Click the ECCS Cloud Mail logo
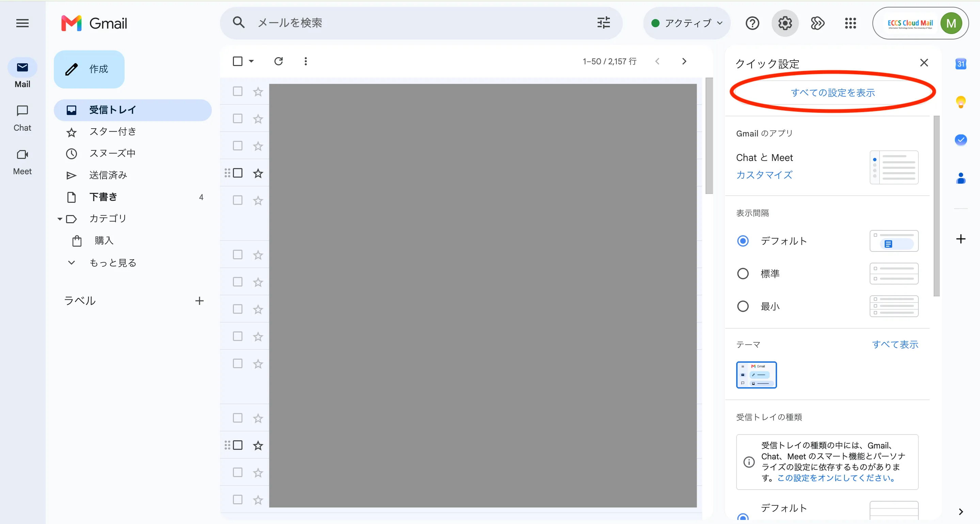Screen dimensions: 980x524 [910, 23]
